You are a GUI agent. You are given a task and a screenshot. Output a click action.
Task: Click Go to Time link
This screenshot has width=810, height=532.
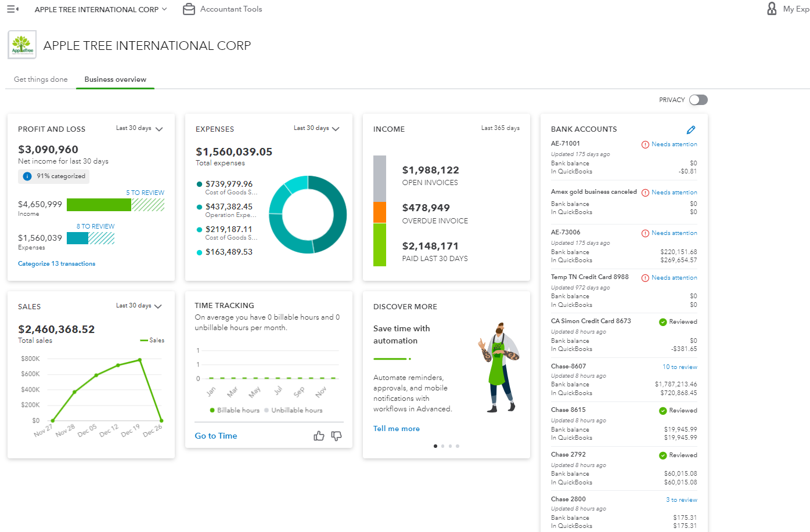pyautogui.click(x=216, y=436)
